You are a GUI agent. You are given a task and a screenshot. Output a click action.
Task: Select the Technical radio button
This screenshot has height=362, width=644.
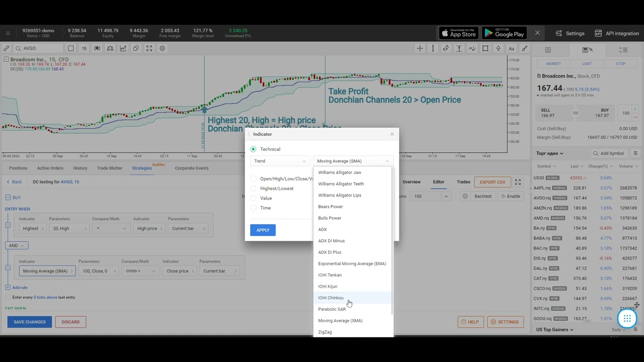[x=253, y=149]
